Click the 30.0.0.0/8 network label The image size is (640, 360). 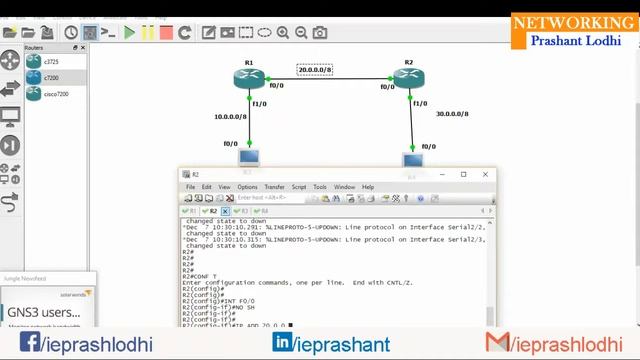pos(452,114)
